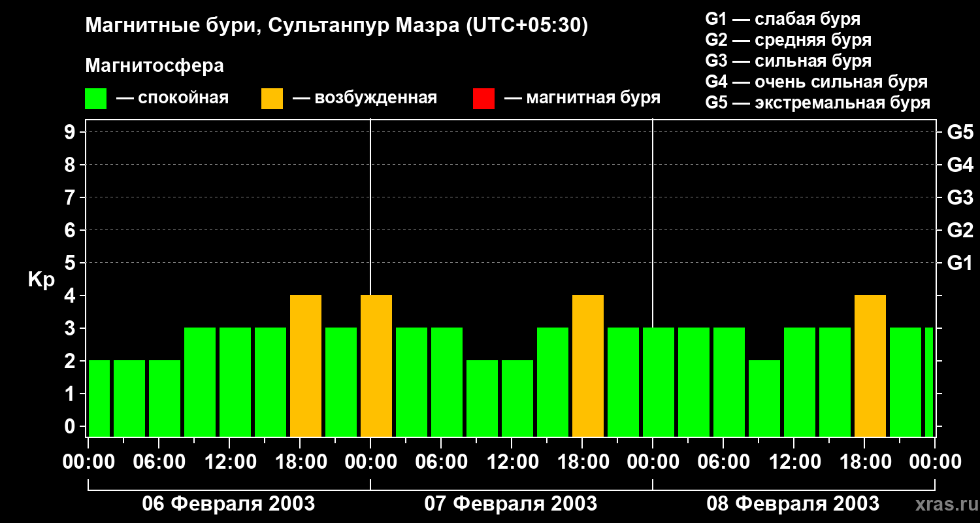Click the 'спокойная' legend text

point(184,99)
